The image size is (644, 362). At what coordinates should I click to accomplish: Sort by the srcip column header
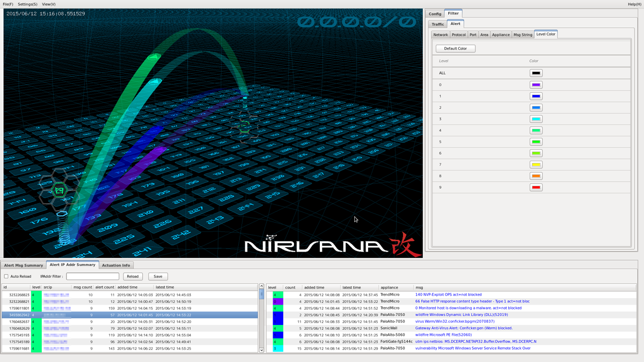pyautogui.click(x=57, y=287)
